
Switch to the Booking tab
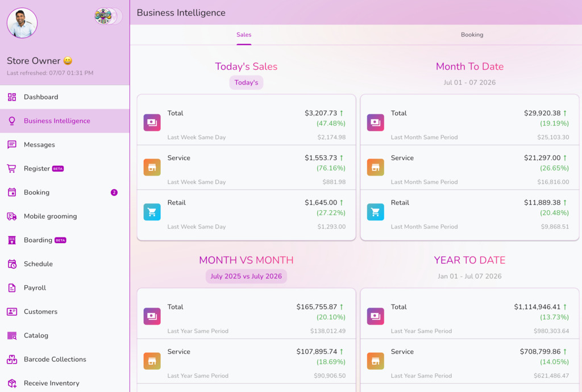coord(472,35)
